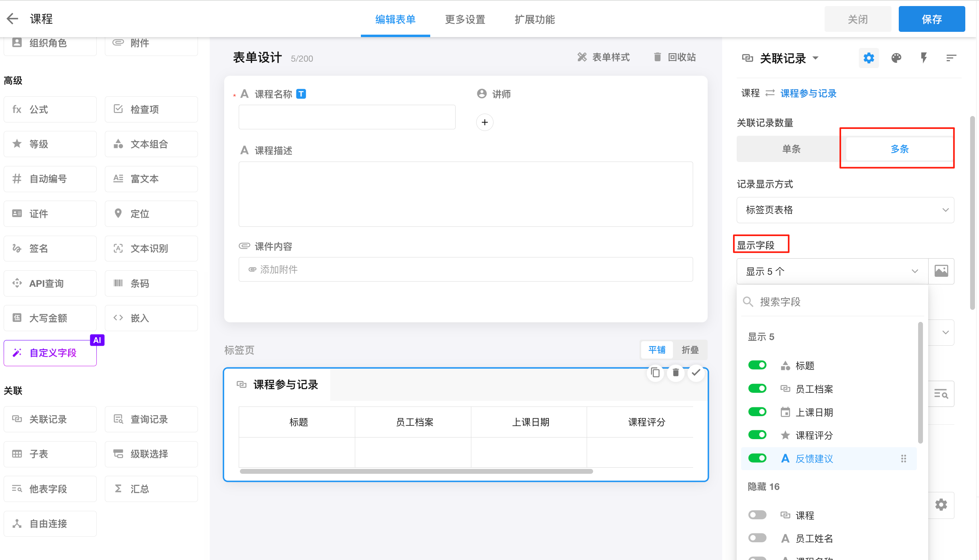Add the 条码 barcode field widget
Image resolution: width=979 pixels, height=560 pixels.
[x=151, y=283]
